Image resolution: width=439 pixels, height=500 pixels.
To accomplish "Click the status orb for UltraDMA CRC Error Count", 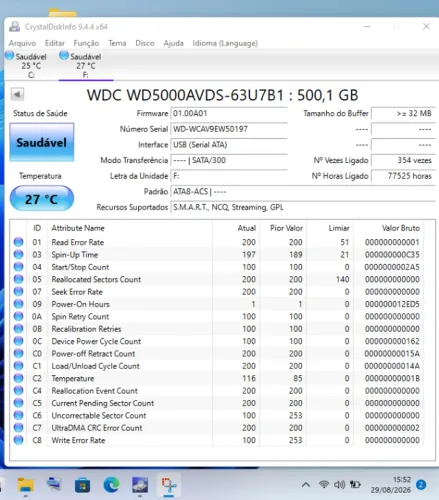I will tap(19, 427).
